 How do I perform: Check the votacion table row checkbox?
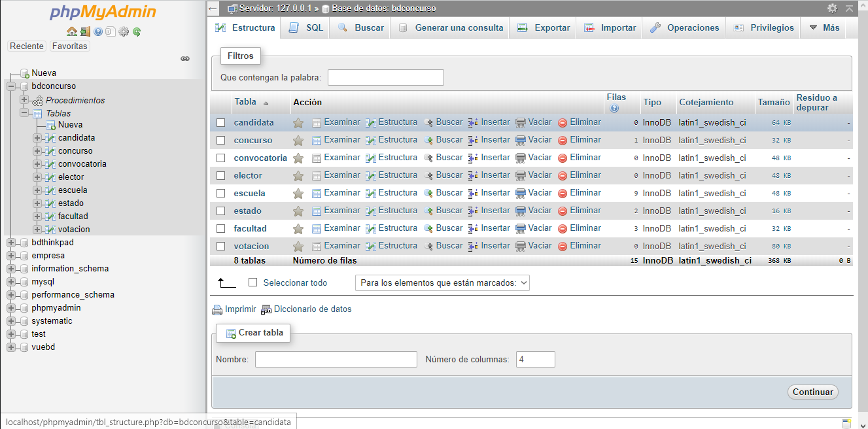(220, 245)
